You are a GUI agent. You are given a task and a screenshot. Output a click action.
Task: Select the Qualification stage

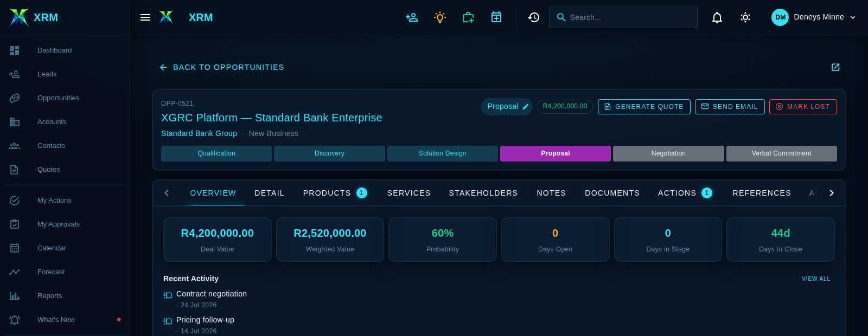click(216, 153)
